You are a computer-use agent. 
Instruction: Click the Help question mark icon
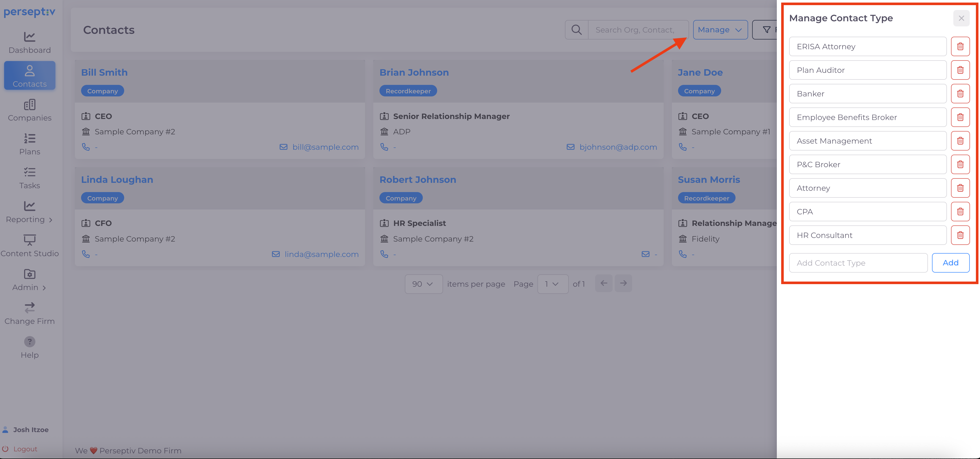click(29, 342)
